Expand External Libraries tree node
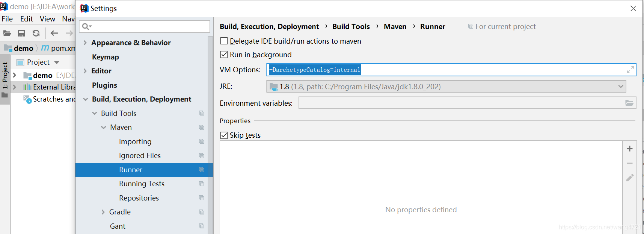 (14, 87)
